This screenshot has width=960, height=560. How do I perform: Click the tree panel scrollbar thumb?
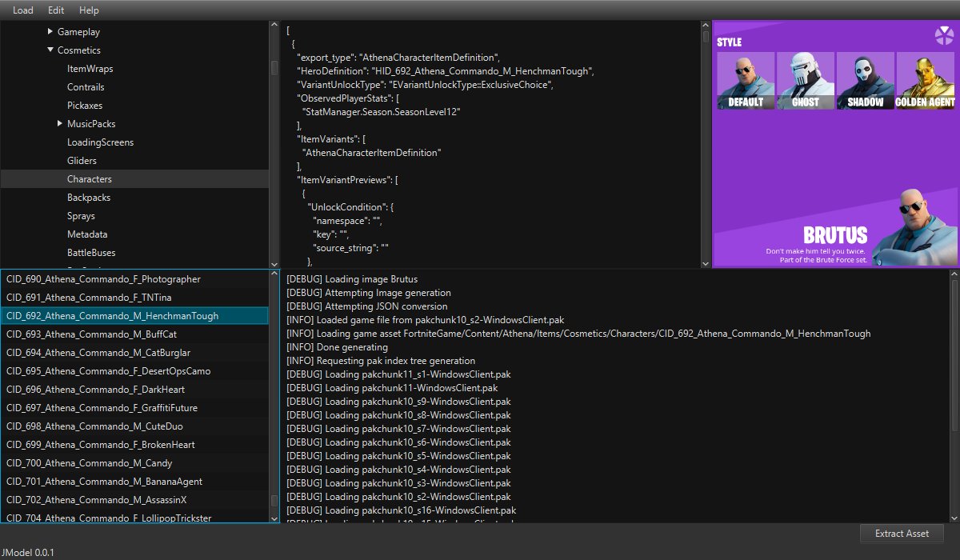274,68
